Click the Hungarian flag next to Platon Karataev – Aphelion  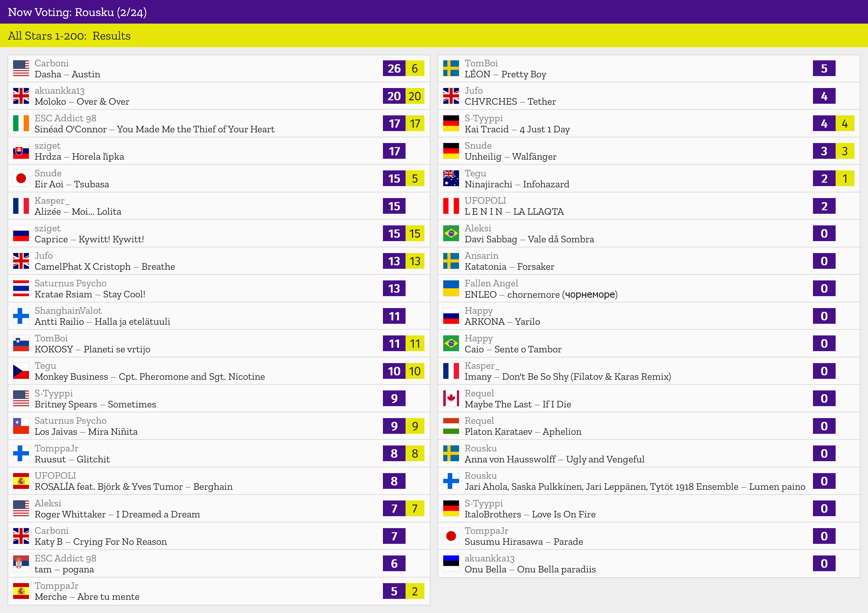451,426
